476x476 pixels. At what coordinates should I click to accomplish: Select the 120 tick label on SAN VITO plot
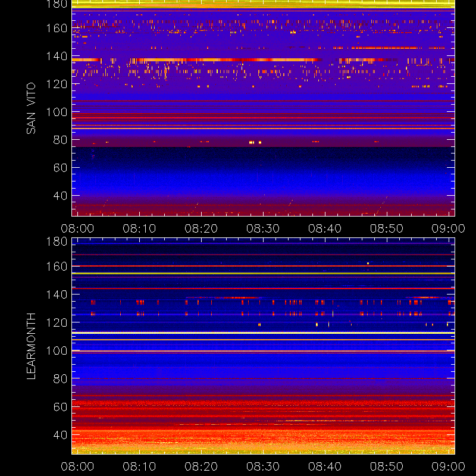click(x=57, y=84)
